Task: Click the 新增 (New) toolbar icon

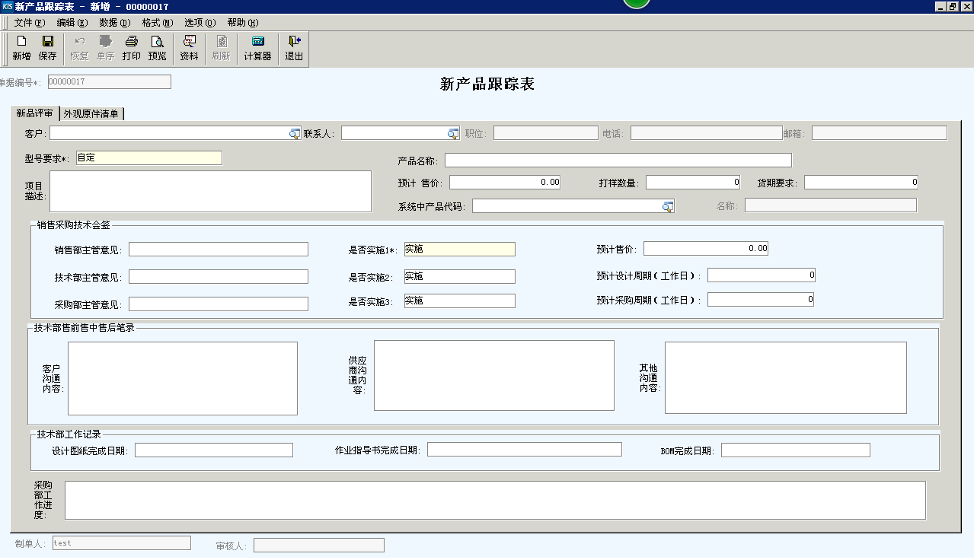Action: (x=21, y=48)
